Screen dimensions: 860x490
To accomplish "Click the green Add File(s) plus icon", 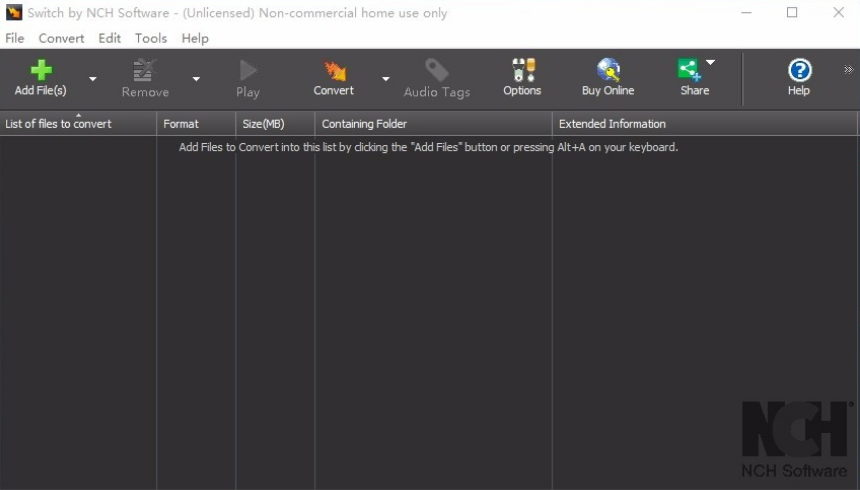I will pyautogui.click(x=41, y=70).
